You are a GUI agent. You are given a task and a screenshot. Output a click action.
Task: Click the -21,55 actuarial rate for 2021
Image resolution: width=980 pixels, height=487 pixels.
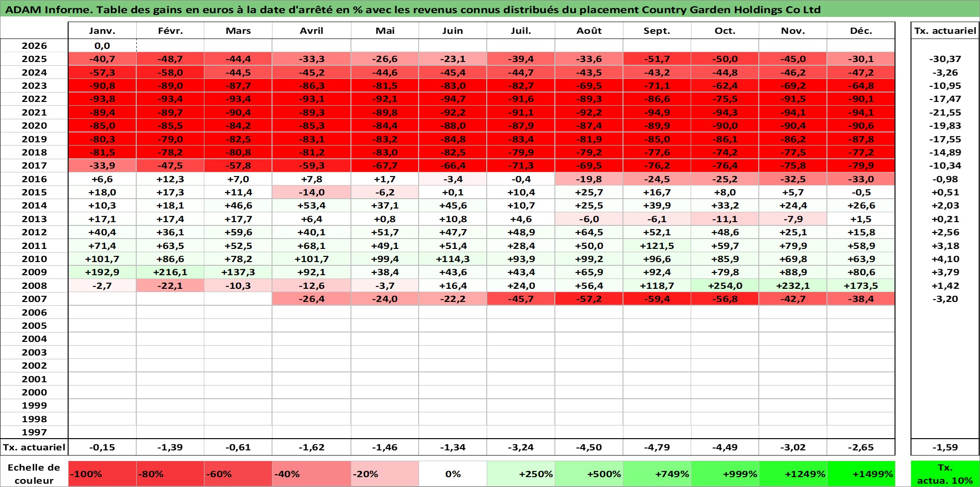coord(945,112)
